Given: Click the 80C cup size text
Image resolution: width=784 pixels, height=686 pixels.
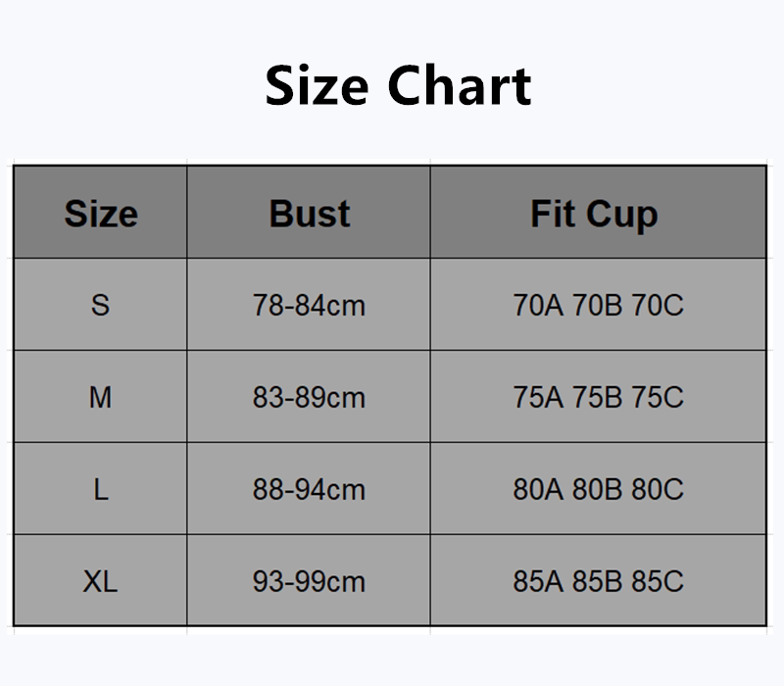Looking at the screenshot, I should pyautogui.click(x=658, y=489).
